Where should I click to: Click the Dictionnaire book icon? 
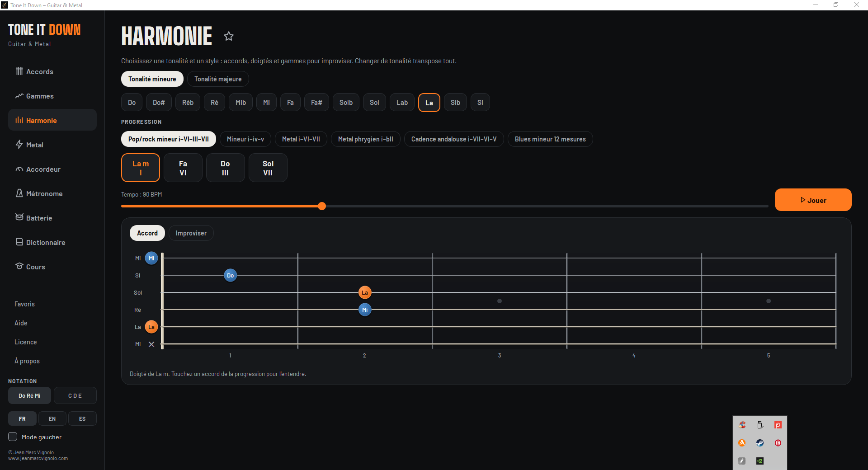tap(19, 242)
